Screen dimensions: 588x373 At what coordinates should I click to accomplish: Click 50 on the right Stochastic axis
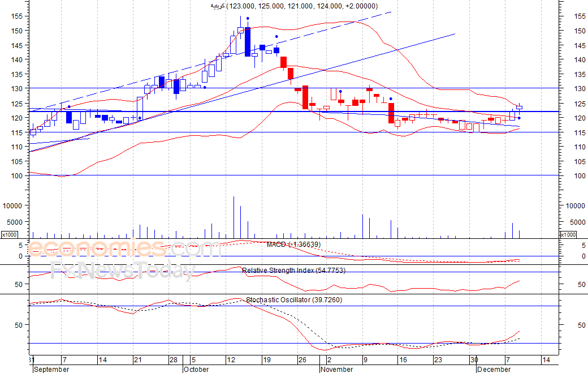[x=582, y=325]
